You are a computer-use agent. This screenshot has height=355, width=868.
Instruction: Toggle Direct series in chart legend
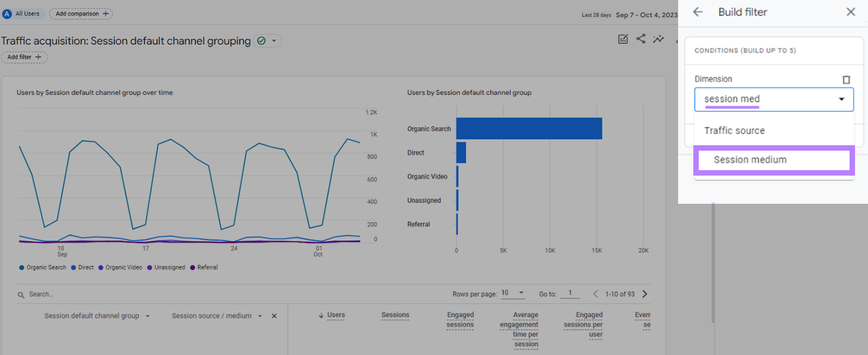(82, 267)
